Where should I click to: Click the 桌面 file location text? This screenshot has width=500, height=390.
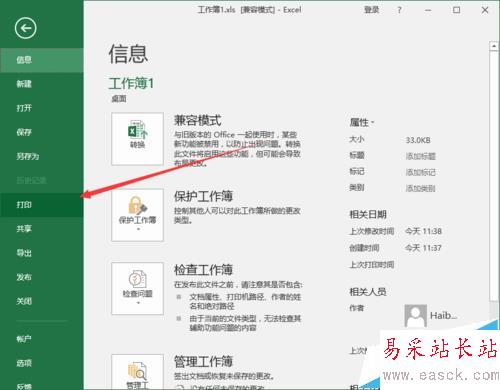click(x=119, y=99)
